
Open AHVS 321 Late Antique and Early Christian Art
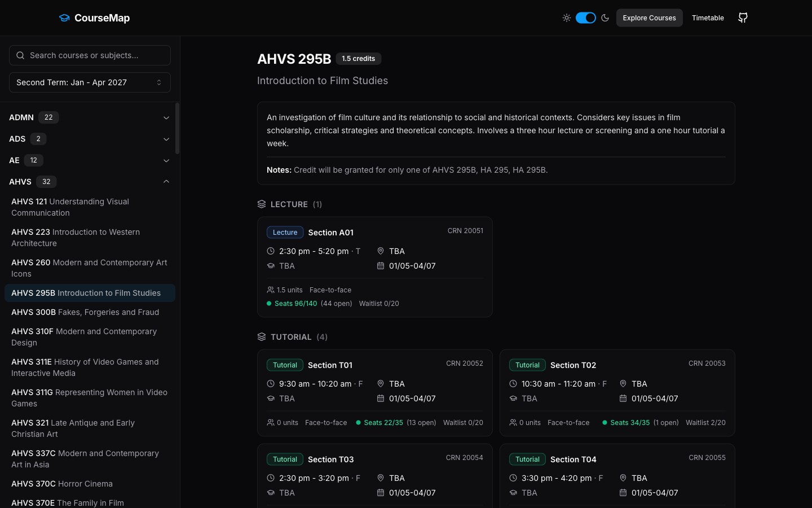pos(90,428)
